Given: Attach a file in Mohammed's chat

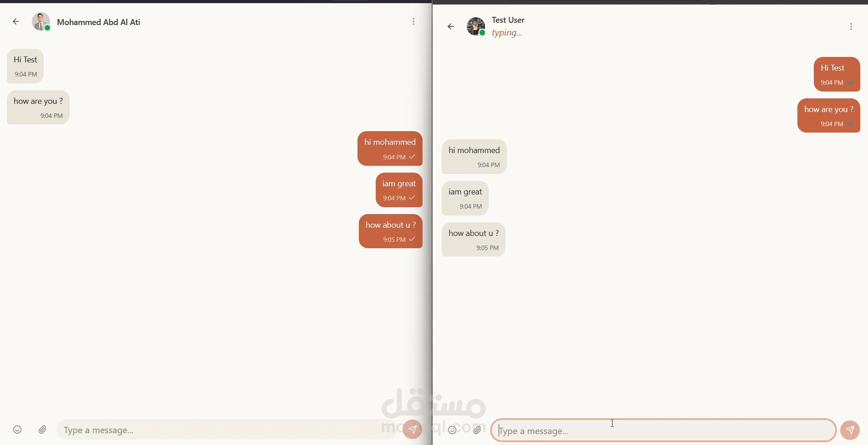Looking at the screenshot, I should 42,430.
